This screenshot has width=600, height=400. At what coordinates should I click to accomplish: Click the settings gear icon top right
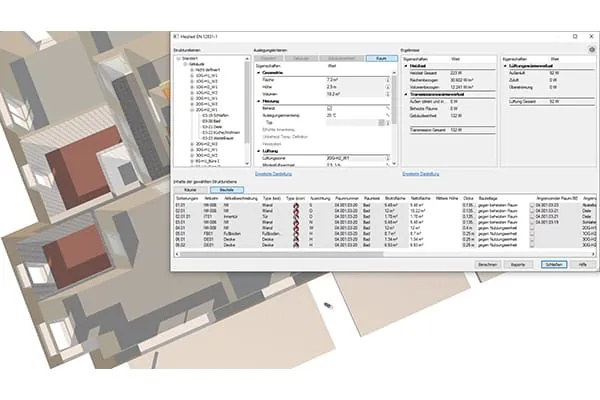[x=592, y=49]
